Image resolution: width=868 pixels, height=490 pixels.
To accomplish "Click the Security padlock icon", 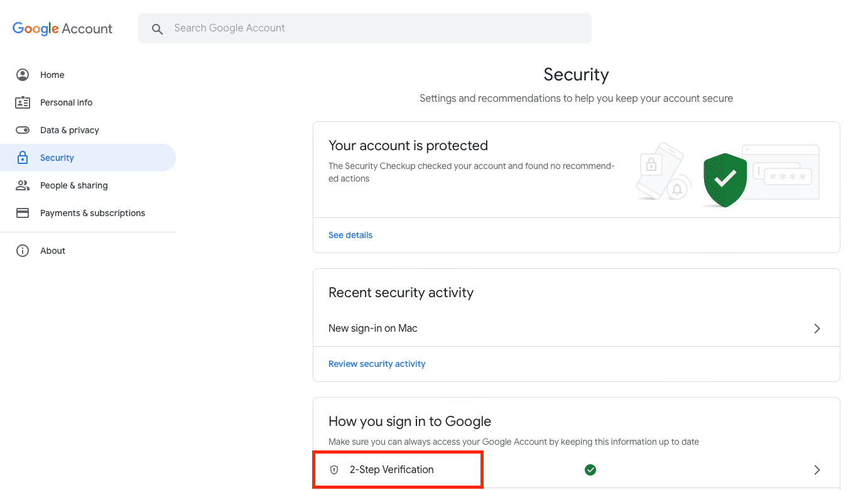I will click(x=23, y=158).
